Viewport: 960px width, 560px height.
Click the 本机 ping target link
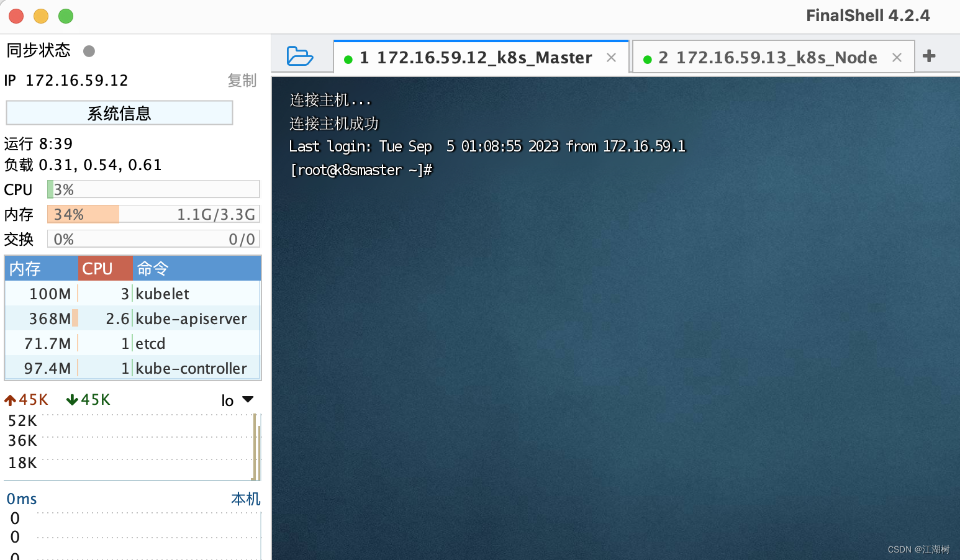(246, 499)
